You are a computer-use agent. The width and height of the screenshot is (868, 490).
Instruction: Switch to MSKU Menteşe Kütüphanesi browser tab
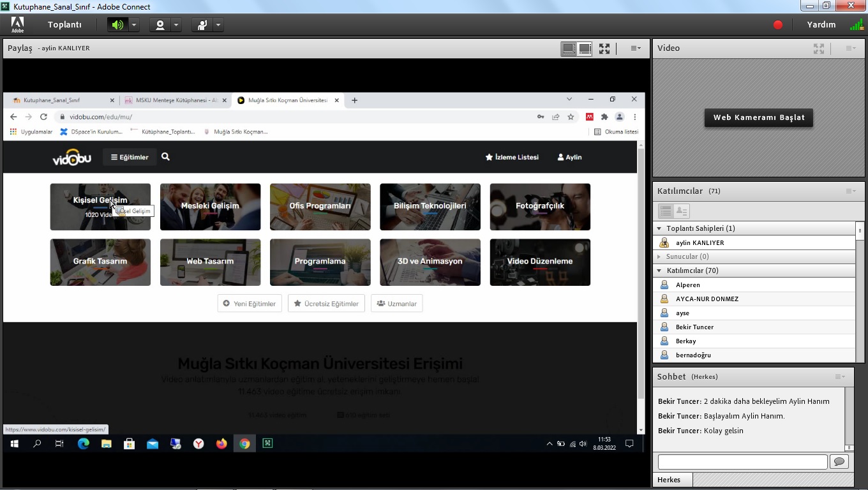176,100
